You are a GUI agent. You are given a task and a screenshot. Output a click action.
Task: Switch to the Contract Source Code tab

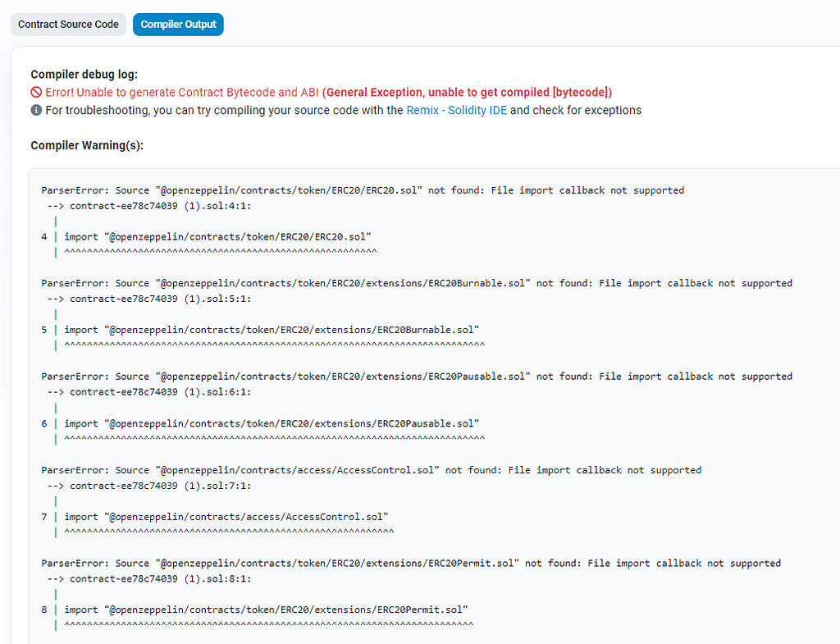click(x=68, y=24)
